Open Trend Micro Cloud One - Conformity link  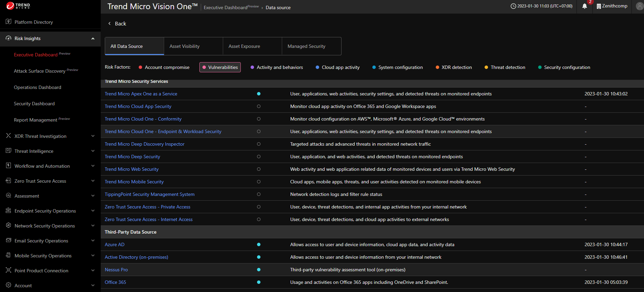tap(143, 119)
